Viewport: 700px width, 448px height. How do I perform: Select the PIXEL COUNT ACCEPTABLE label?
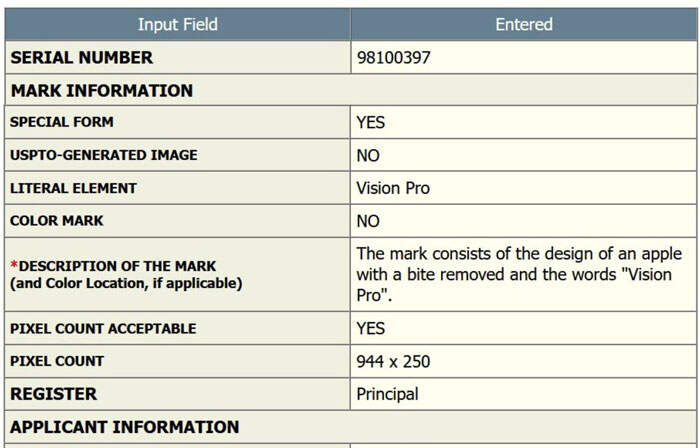point(102,328)
